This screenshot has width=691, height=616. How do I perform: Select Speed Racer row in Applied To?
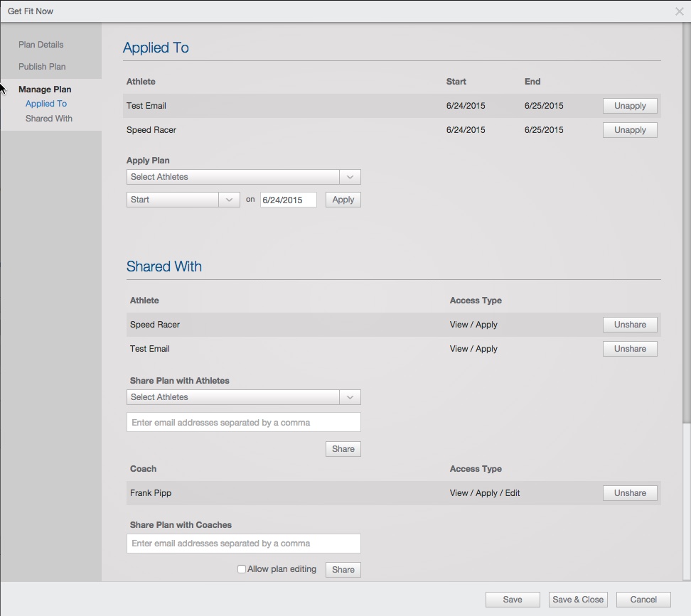coord(392,130)
